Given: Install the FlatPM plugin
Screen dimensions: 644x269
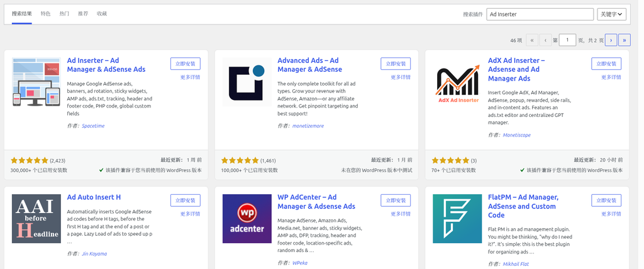Looking at the screenshot, I should 606,200.
